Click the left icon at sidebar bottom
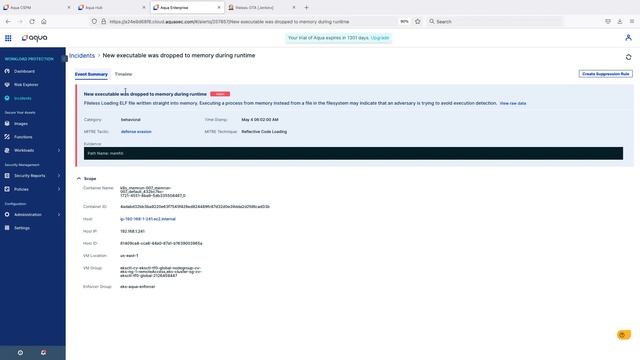640x360 pixels. click(x=20, y=353)
